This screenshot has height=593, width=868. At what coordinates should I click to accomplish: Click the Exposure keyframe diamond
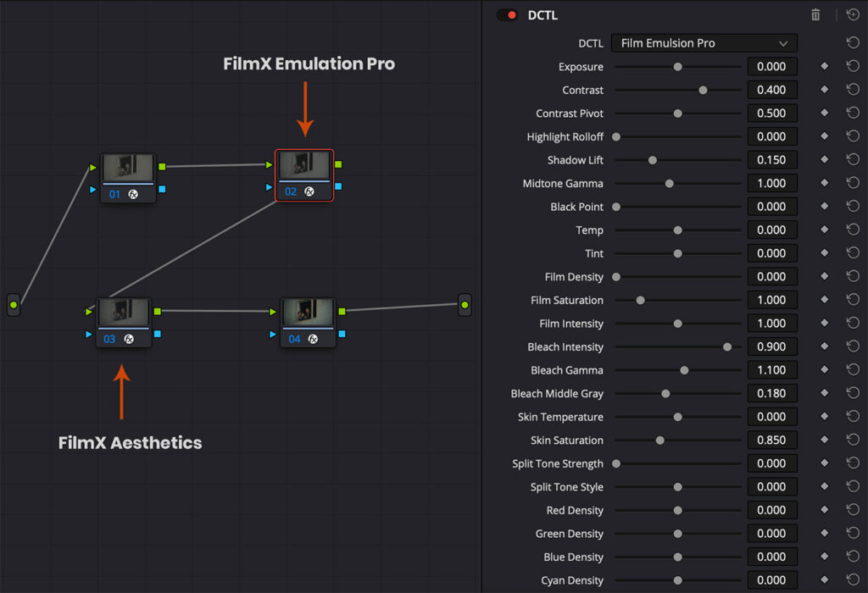(x=824, y=66)
